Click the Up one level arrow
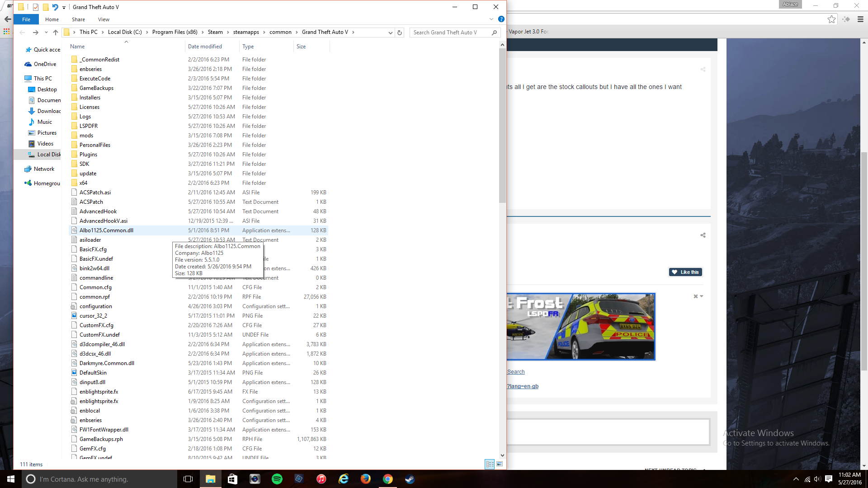This screenshot has width=868, height=488. (x=56, y=33)
